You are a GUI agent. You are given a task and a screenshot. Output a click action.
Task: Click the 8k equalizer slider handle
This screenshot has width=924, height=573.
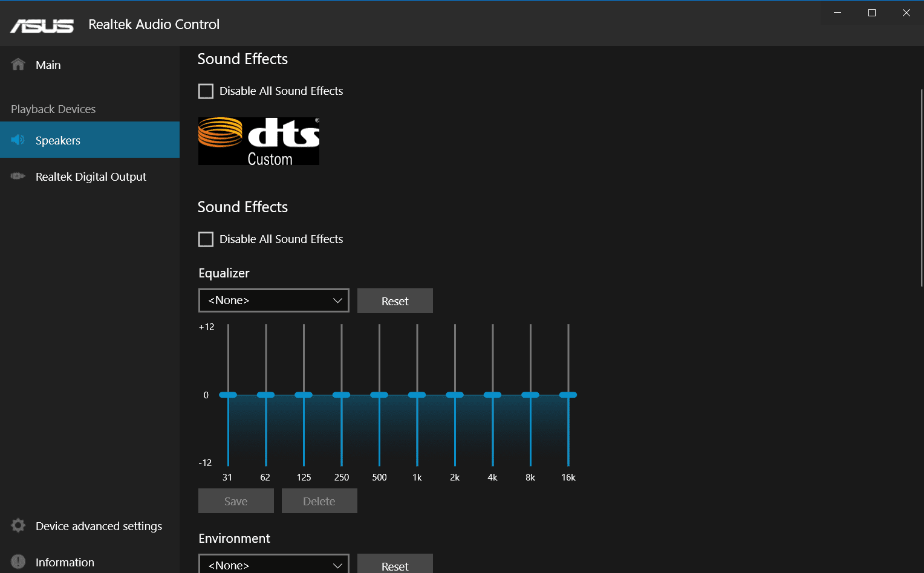coord(530,395)
